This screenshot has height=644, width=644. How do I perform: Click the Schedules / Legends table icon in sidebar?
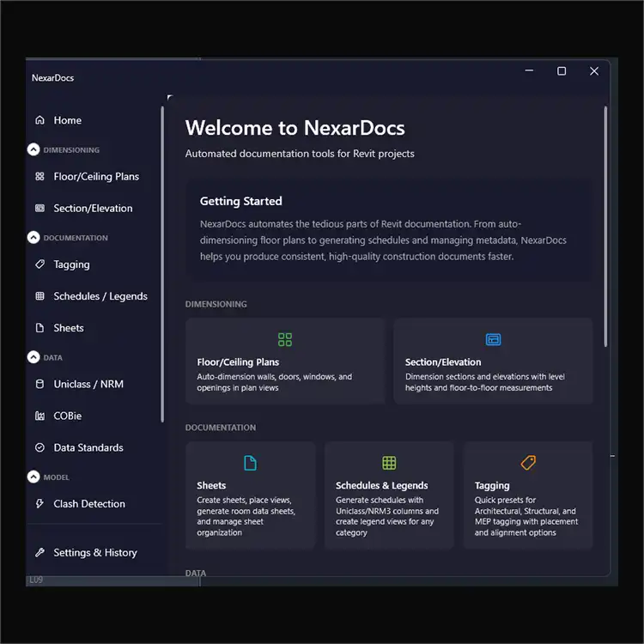(x=39, y=296)
